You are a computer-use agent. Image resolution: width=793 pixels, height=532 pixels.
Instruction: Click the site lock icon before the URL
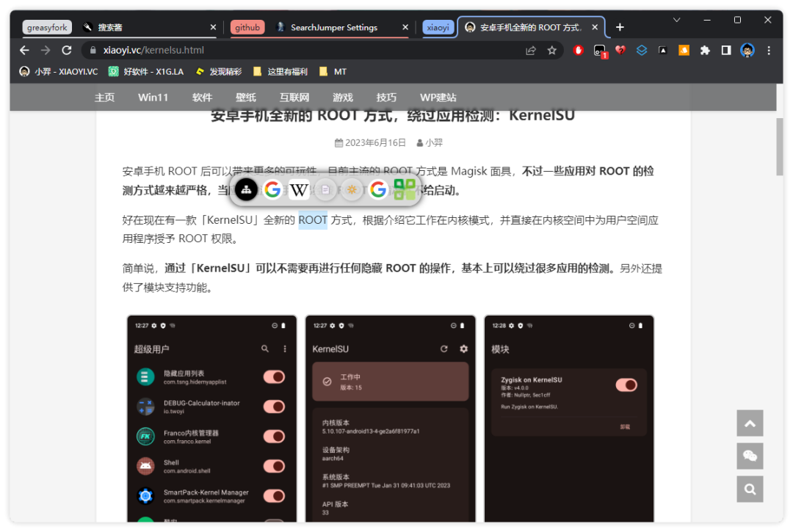click(x=93, y=50)
